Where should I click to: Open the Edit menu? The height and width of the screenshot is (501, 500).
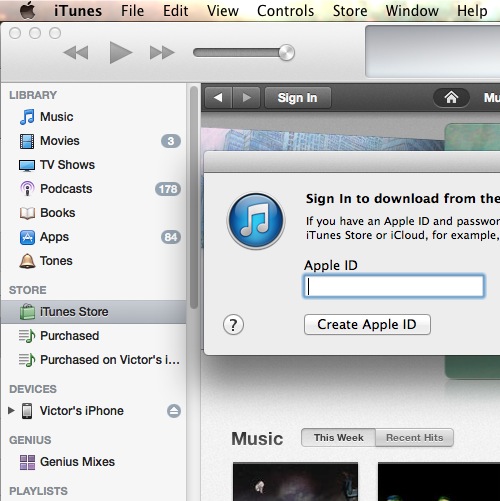click(x=175, y=11)
